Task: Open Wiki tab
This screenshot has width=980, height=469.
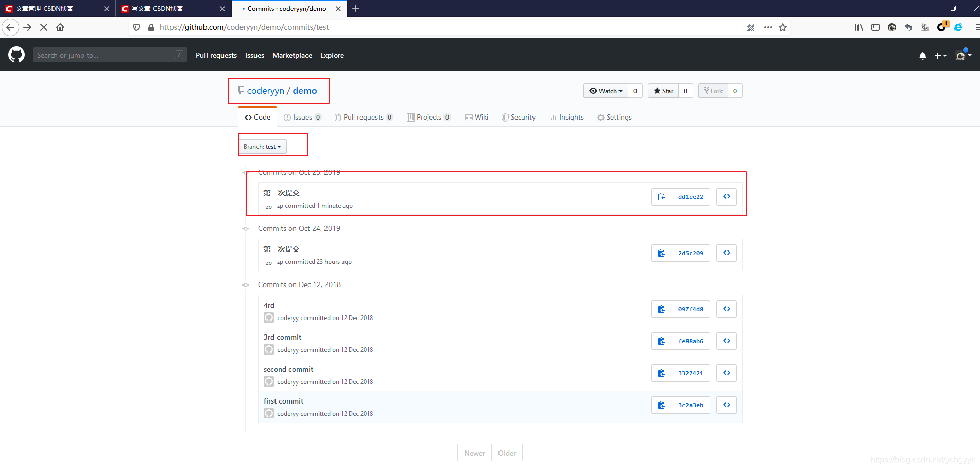Action: 476,117
